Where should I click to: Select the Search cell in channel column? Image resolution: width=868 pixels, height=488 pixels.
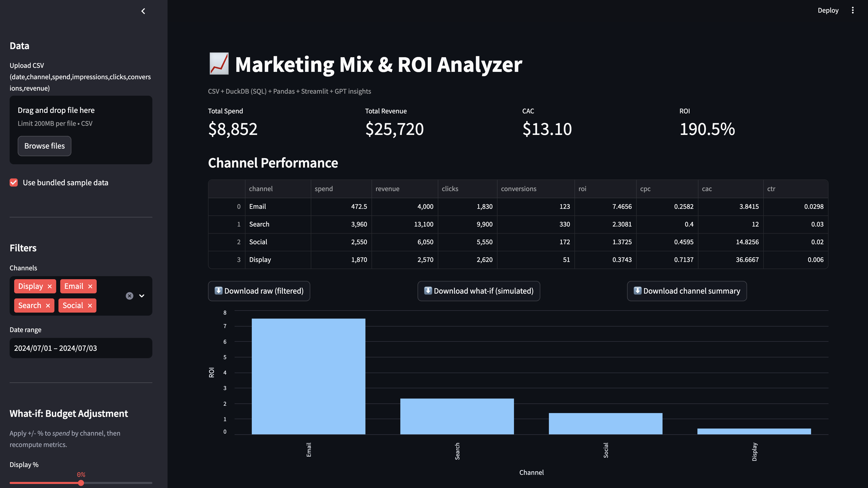click(x=278, y=225)
